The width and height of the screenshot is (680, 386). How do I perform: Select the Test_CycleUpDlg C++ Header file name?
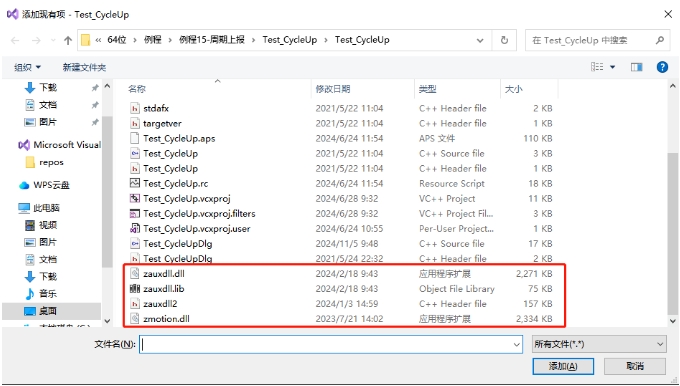[178, 258]
